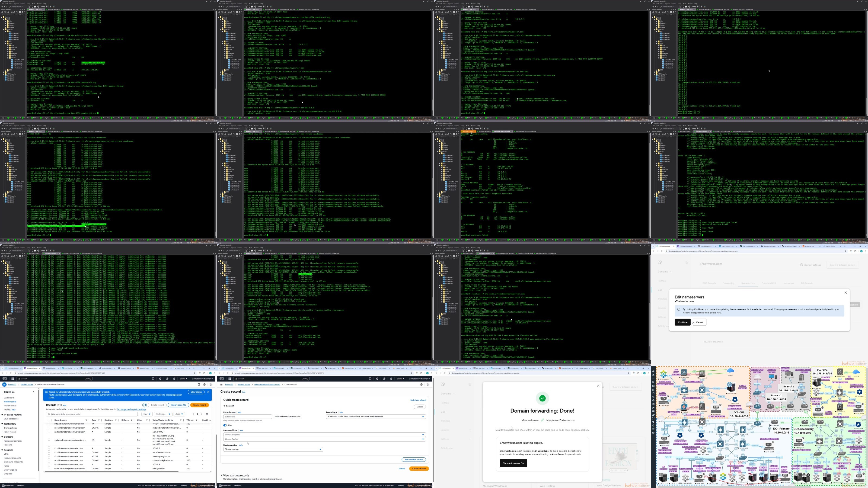Check the ns20.ultimatenetworkwarrior.com record
Screen dimensions: 868x488
point(49,431)
